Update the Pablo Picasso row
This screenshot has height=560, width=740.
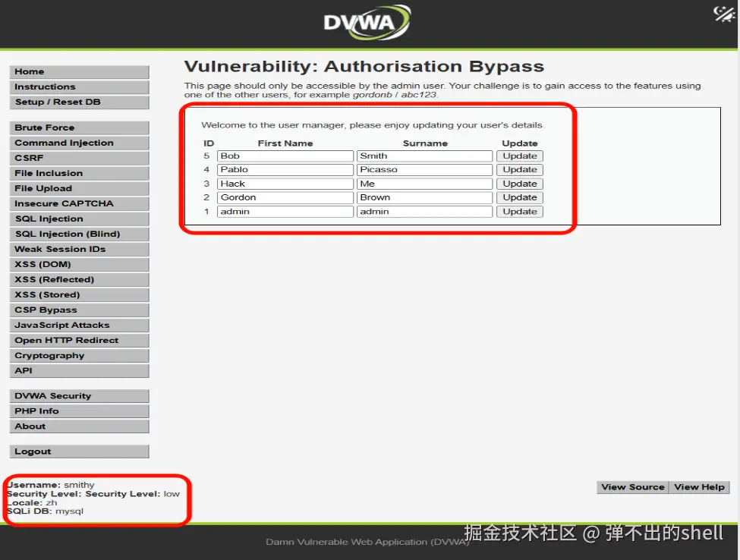(x=520, y=170)
